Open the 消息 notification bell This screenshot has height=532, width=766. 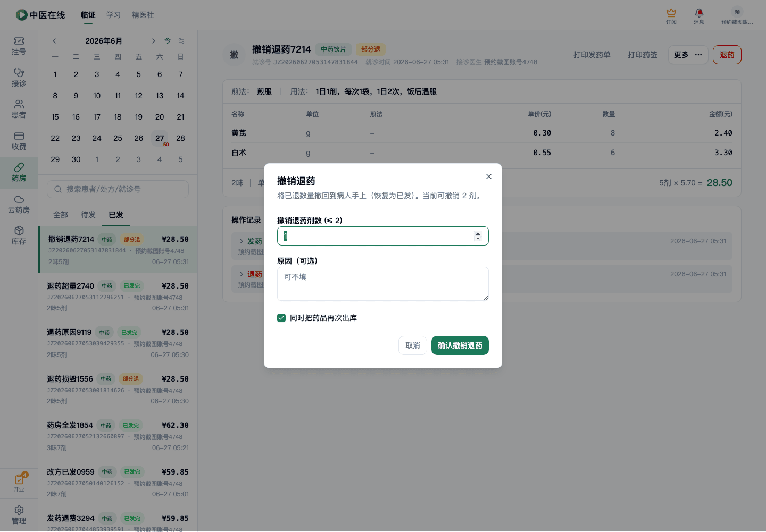[699, 16]
